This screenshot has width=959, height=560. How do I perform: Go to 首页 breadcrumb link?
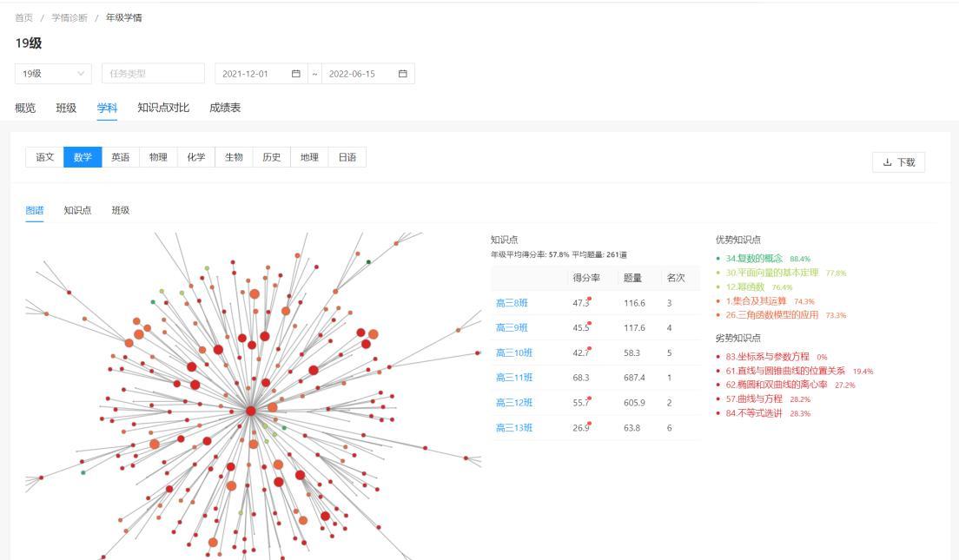point(23,17)
